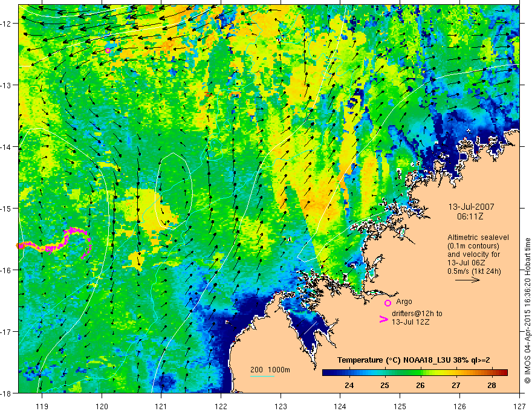This screenshot has width=532, height=411.
Task: Click the time text 06:11Z
Action: click(x=470, y=216)
